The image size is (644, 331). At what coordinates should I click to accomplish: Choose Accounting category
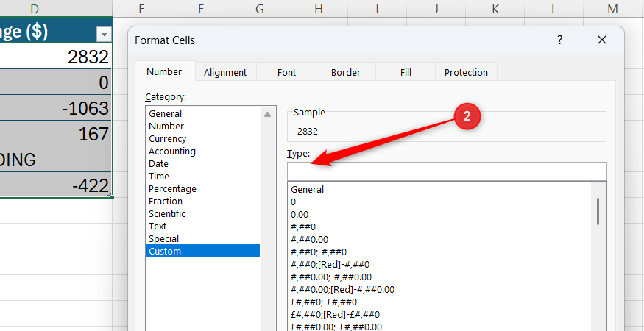[x=203, y=151]
